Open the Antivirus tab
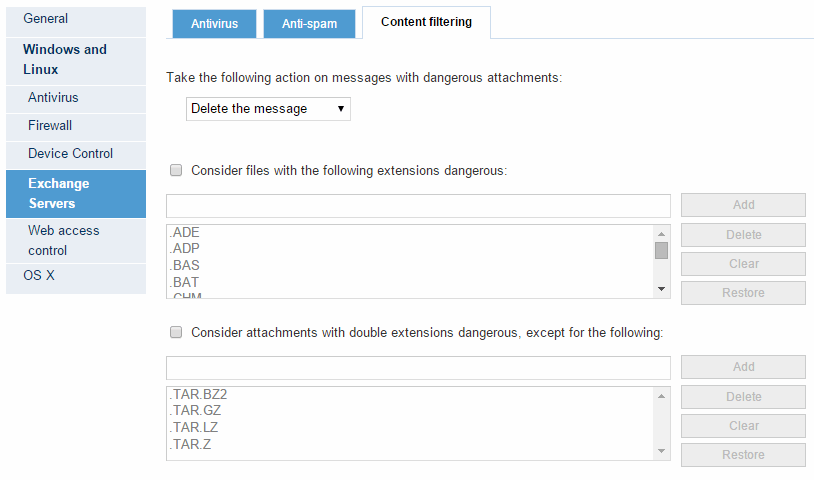The width and height of the screenshot is (814, 480). click(x=214, y=24)
